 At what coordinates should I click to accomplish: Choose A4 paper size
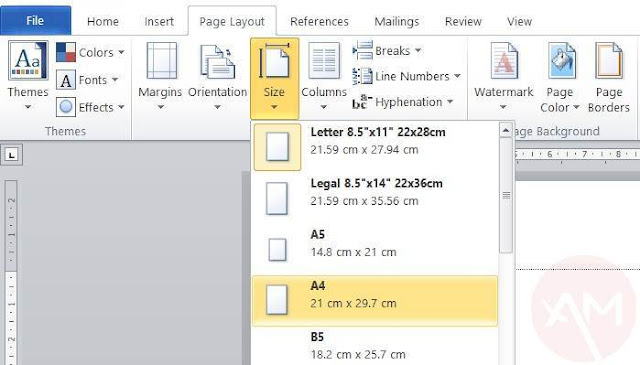pos(376,300)
